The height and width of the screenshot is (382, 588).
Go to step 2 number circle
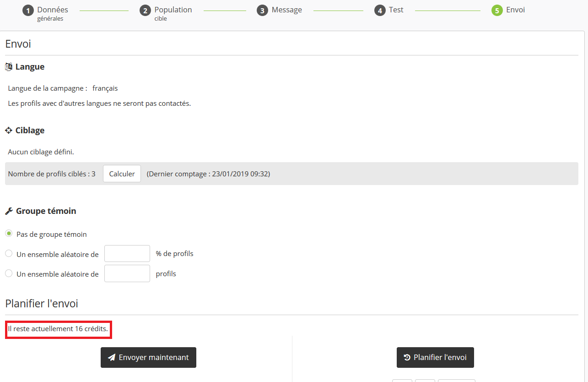pyautogui.click(x=145, y=11)
